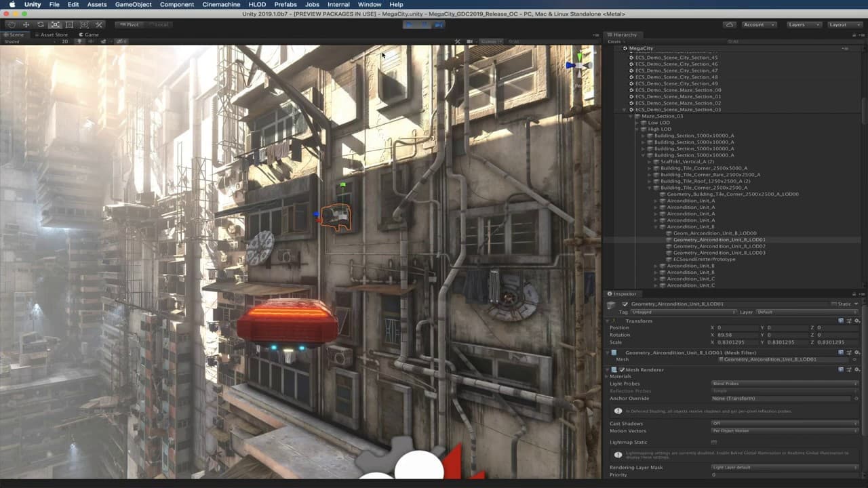868x488 pixels.
Task: Toggle the Mesh Renderer enabled checkbox
Action: pyautogui.click(x=622, y=369)
